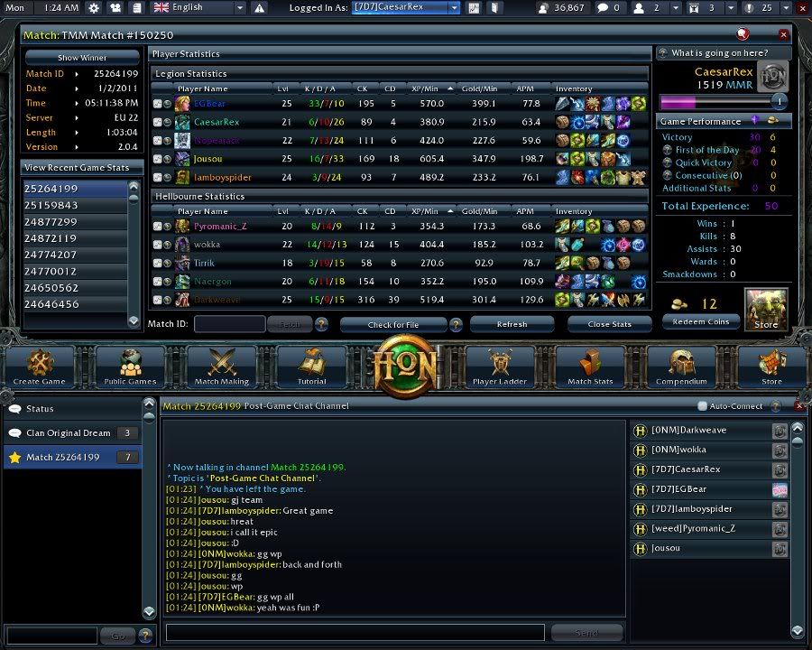Viewport: 812px width, 650px height.
Task: Click EGBear's hero portrait icon
Action: pos(182,104)
